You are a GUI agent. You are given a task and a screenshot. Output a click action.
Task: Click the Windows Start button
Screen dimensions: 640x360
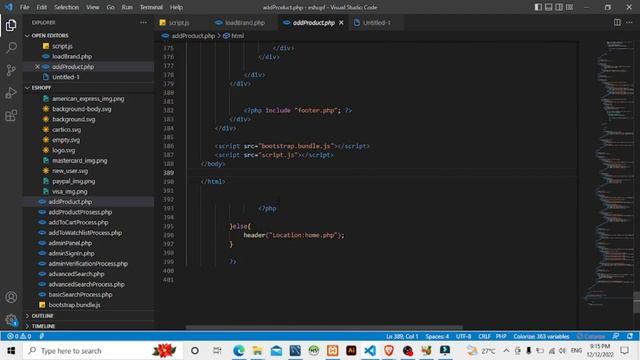11,351
